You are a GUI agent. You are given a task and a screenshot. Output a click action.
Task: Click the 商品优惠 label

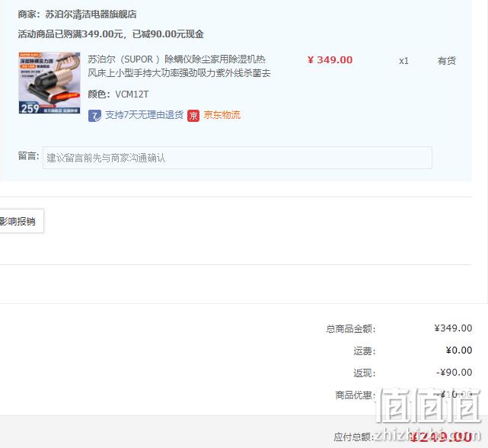click(356, 395)
